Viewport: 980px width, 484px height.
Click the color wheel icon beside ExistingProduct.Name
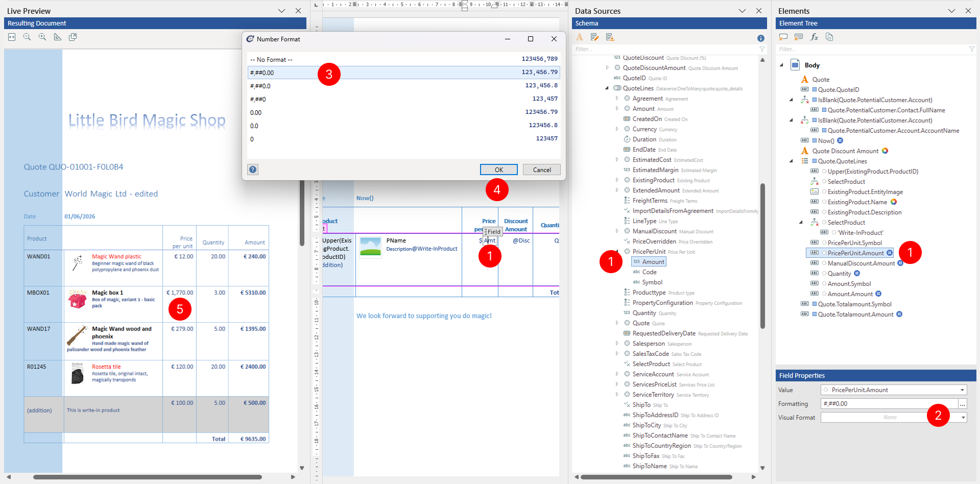(894, 202)
